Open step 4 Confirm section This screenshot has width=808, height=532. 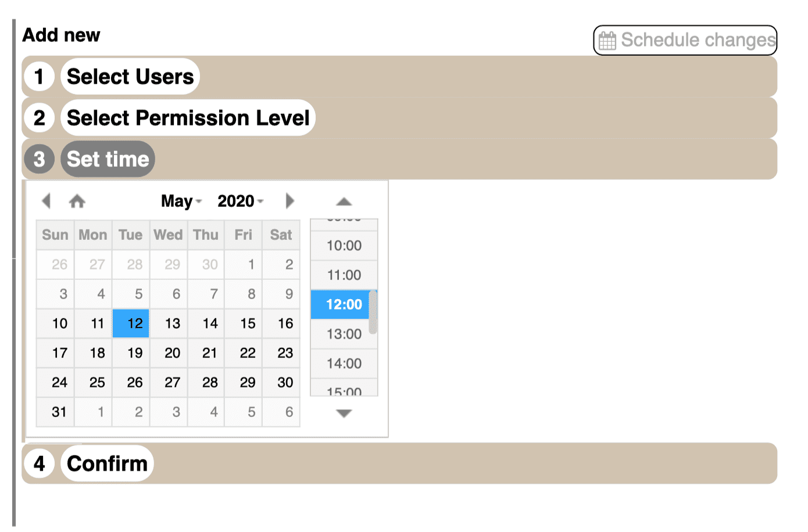[108, 463]
